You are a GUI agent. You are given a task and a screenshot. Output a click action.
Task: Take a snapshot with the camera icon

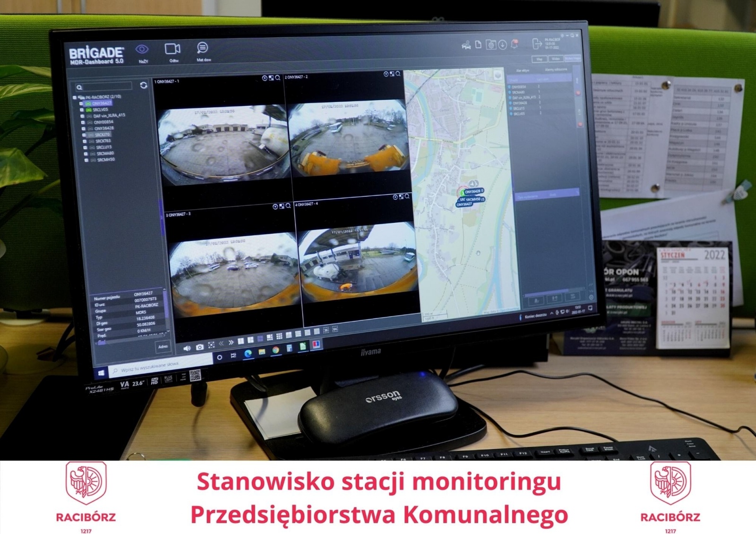(200, 347)
